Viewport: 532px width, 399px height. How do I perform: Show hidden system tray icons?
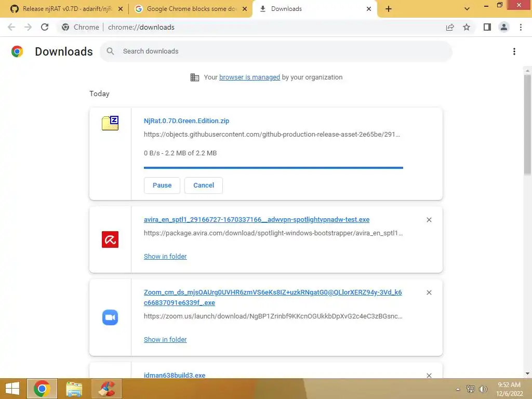(458, 389)
